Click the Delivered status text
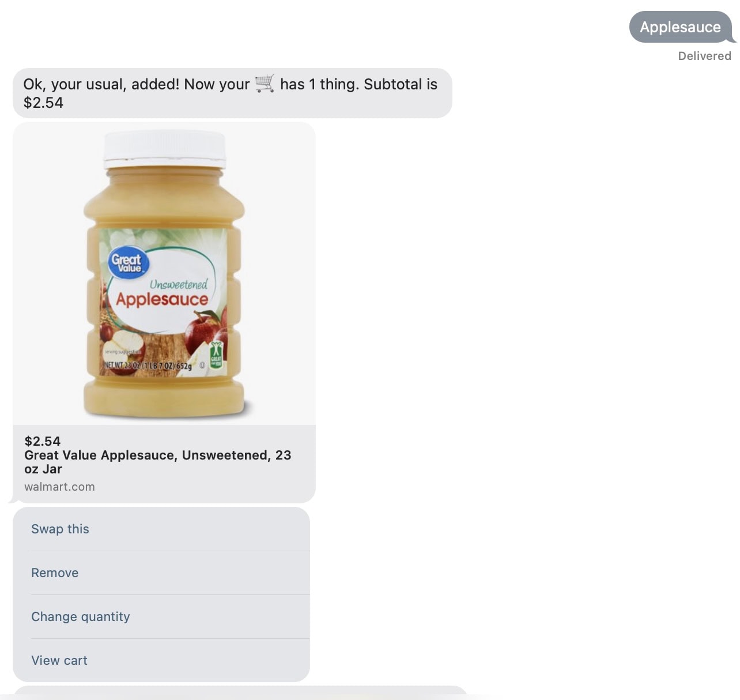The image size is (740, 700). [704, 56]
